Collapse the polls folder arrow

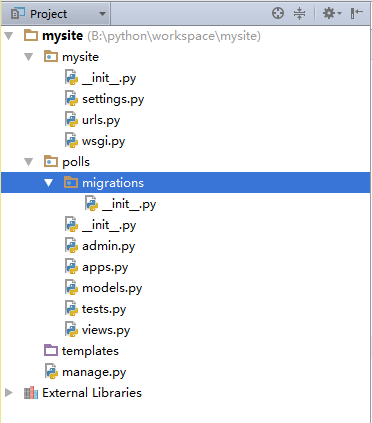click(29, 162)
